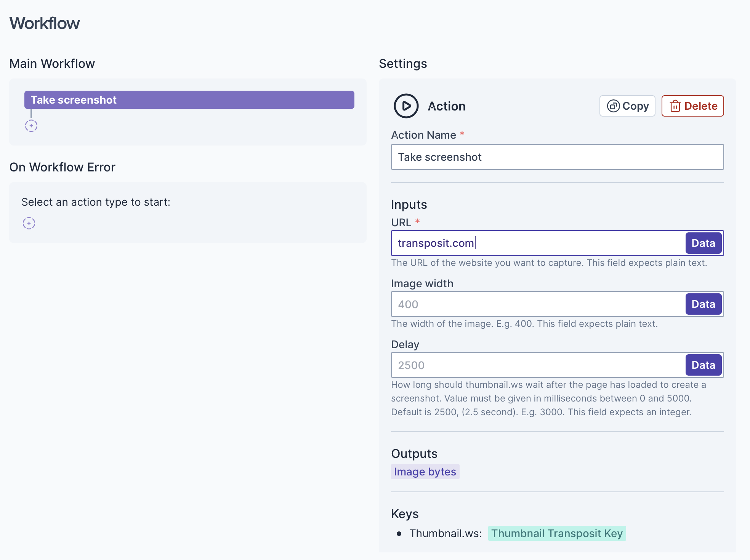Add action under On Workflow Error
750x560 pixels.
click(x=29, y=223)
